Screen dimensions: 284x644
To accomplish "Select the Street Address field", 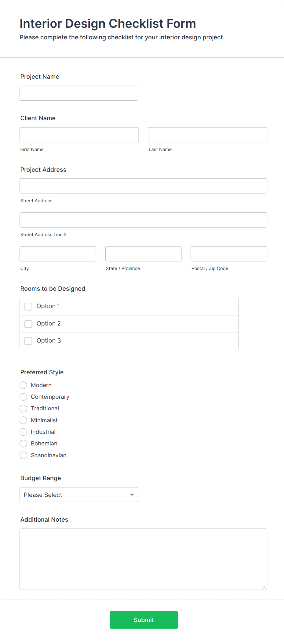I will click(143, 186).
